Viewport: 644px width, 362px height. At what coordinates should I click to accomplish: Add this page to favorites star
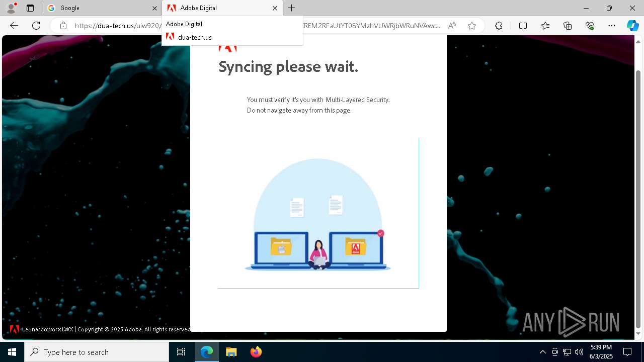[x=472, y=26]
